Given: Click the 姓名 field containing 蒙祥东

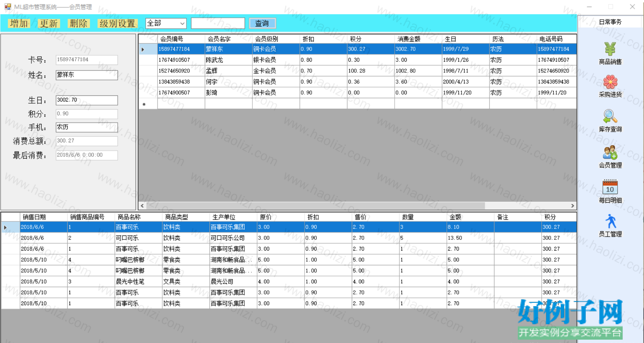Looking at the screenshot, I should pyautogui.click(x=87, y=75).
